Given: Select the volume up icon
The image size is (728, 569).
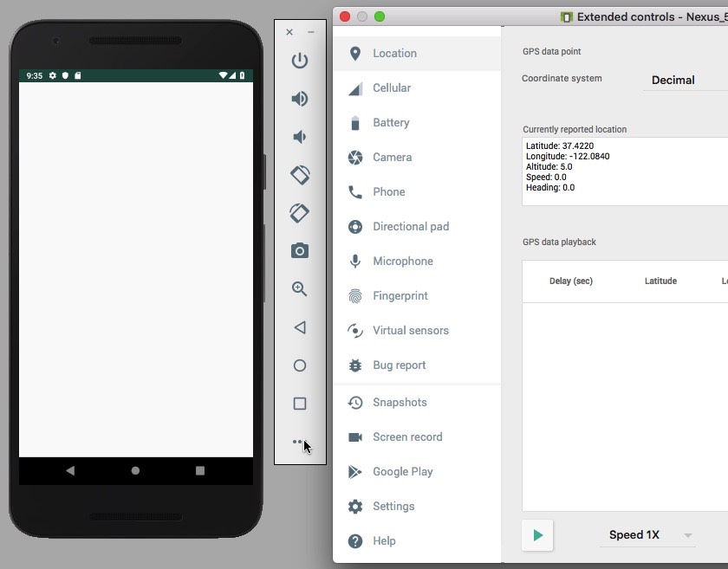Looking at the screenshot, I should point(299,99).
